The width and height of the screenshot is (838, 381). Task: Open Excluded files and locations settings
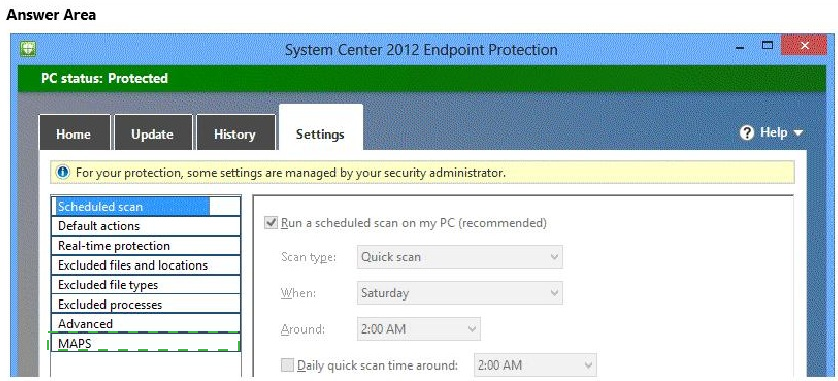pyautogui.click(x=145, y=265)
